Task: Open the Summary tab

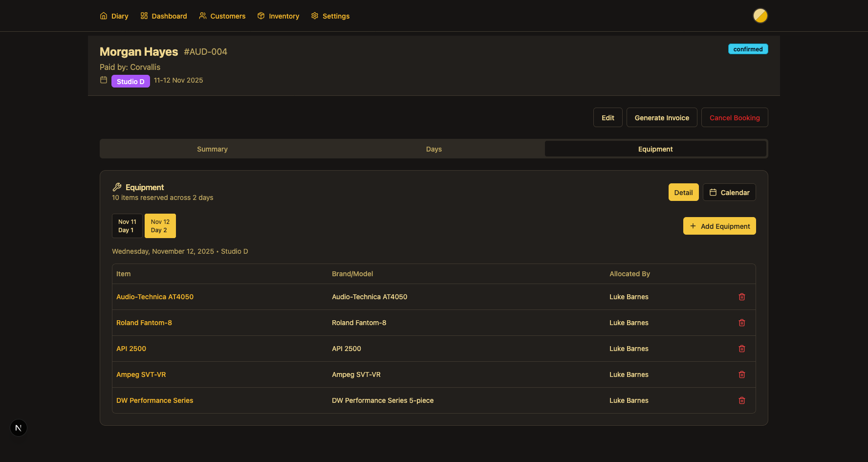Action: coord(212,149)
